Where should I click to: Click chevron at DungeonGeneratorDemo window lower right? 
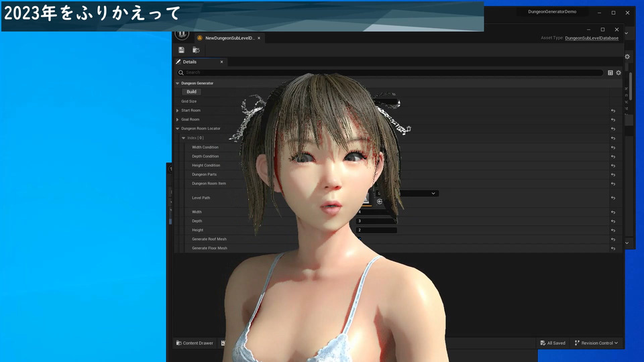point(627,243)
